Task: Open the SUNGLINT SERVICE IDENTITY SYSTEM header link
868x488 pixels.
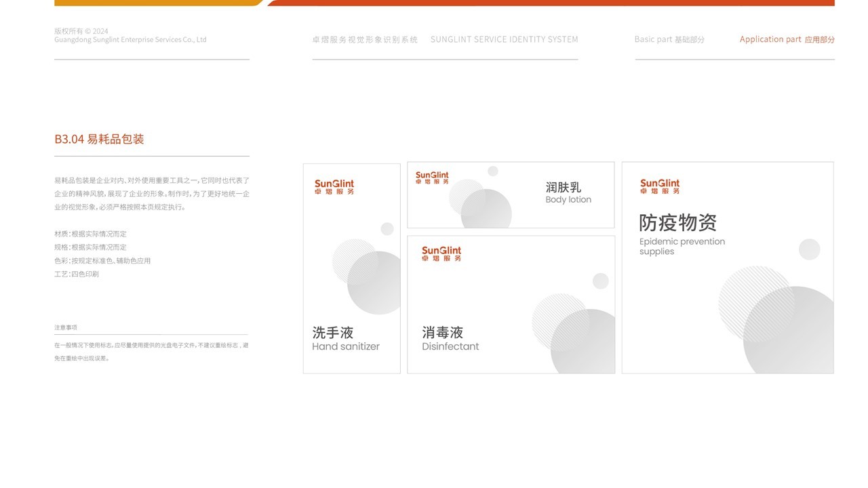Action: (505, 39)
